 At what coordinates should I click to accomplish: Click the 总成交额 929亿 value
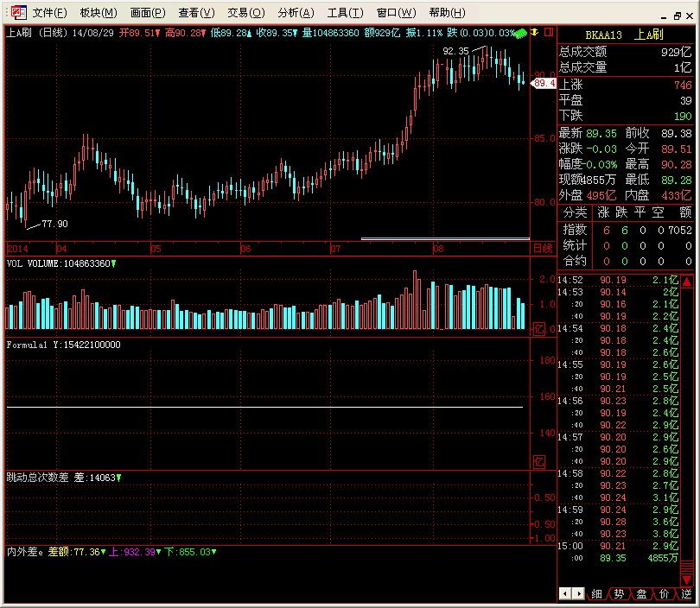tap(677, 52)
